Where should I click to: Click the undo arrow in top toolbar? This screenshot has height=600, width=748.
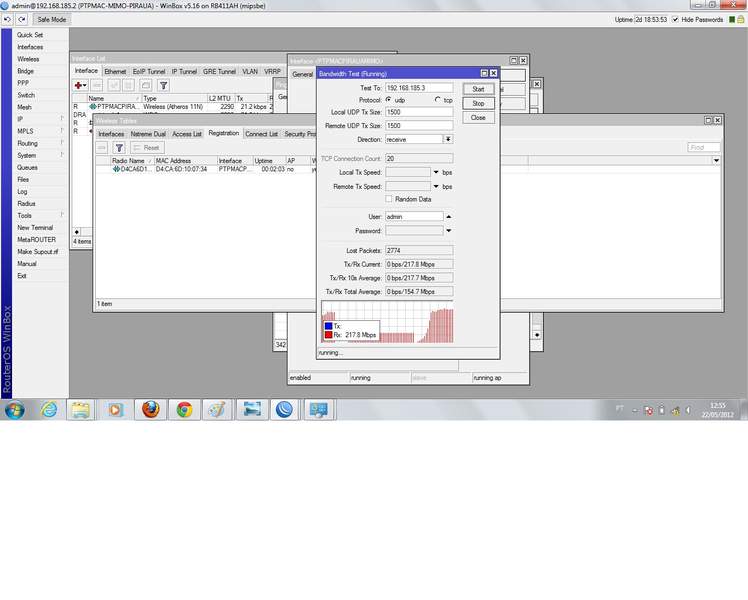[x=8, y=20]
